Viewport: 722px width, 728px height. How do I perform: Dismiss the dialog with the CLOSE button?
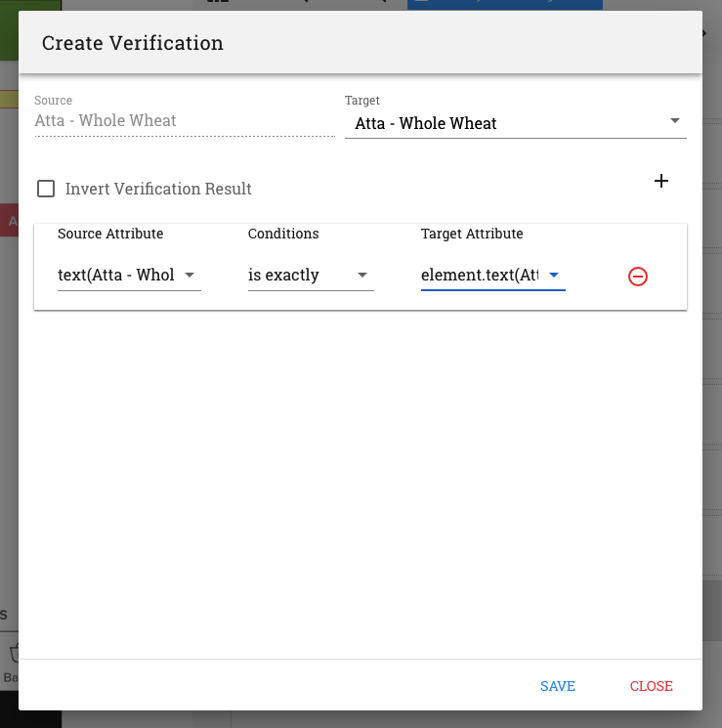coord(651,686)
